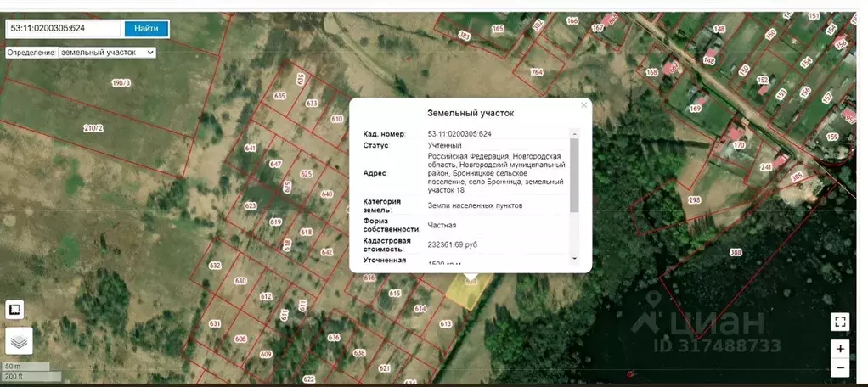Select parcel label 615 on map
Viewport: 868px width, 387px height.
point(395,293)
